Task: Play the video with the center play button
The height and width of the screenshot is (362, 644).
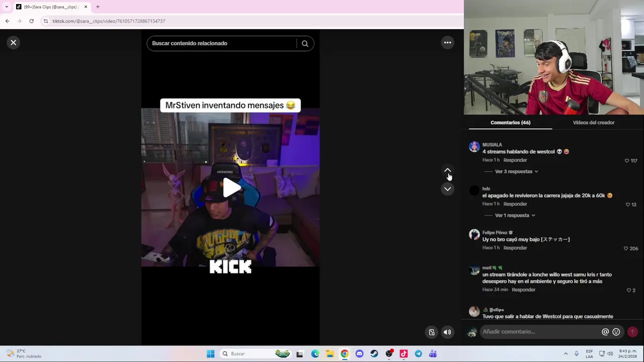Action: 231,188
